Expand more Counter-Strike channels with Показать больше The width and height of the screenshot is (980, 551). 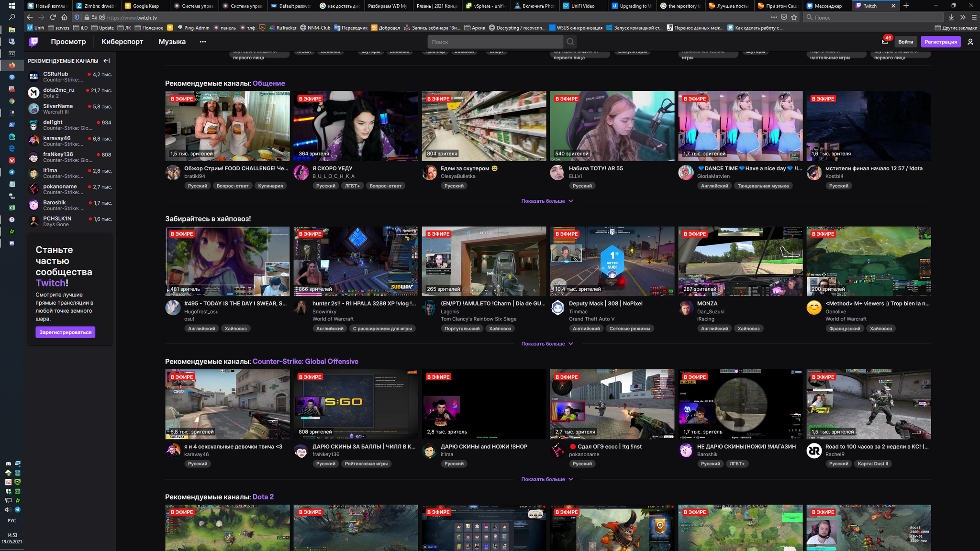click(x=547, y=479)
